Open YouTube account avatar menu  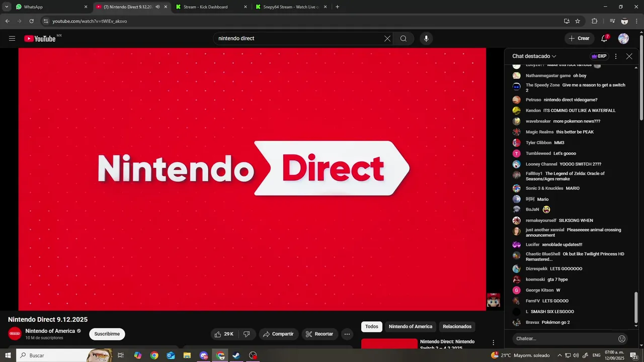pos(623,39)
